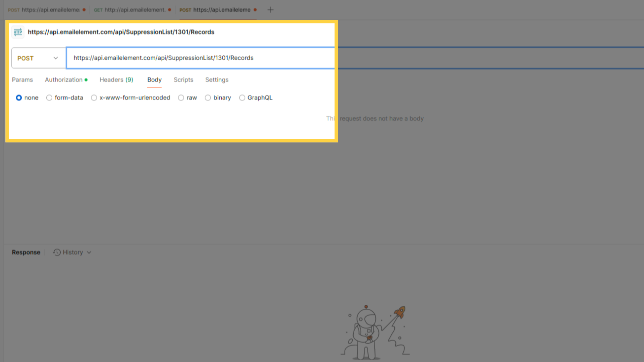This screenshot has height=362, width=644.
Task: Switch to the Body tab
Action: click(x=154, y=80)
